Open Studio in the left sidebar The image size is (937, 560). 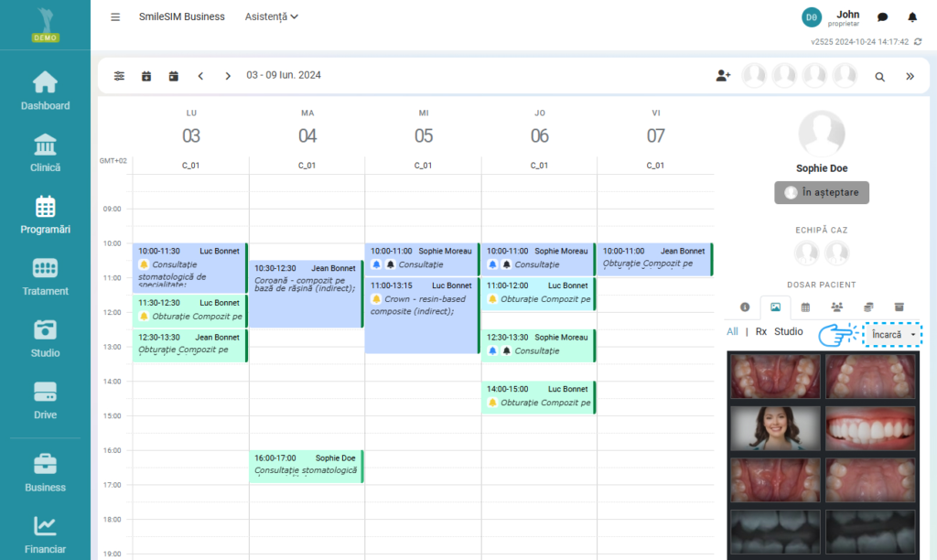coord(45,338)
